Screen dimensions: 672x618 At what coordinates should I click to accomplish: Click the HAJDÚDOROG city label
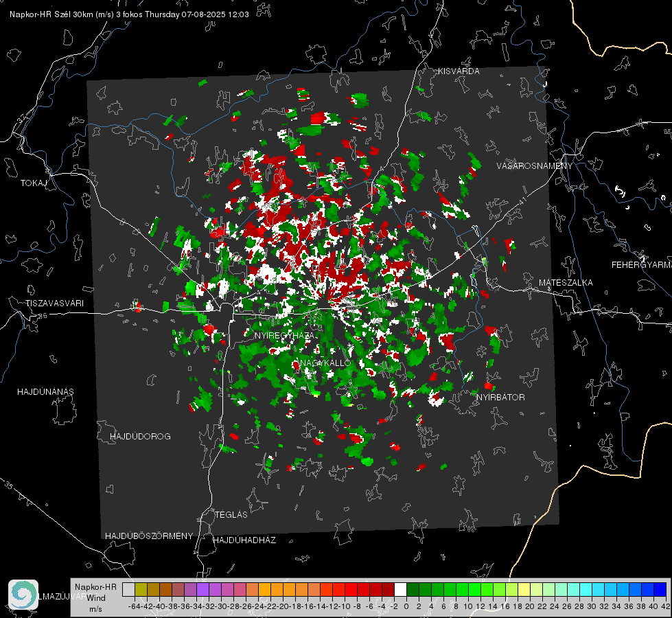(x=140, y=437)
